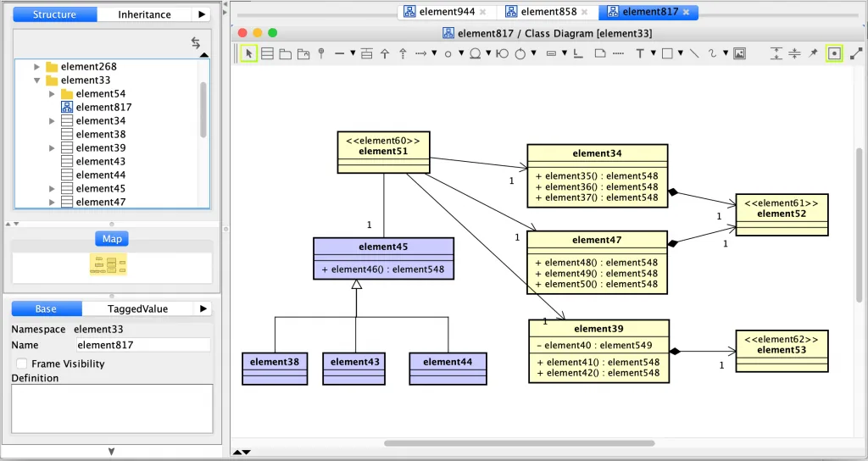Select the Structure tab
This screenshot has width=868, height=461.
(54, 14)
